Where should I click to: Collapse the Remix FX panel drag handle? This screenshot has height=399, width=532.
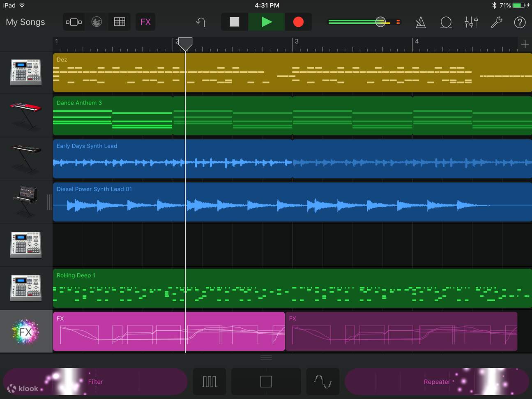coord(266,357)
